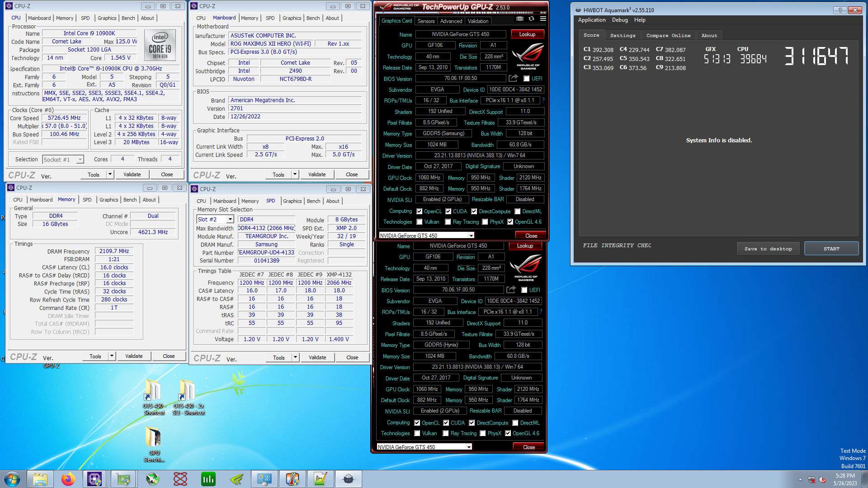
Task: Click the GPU-Z graphics card taskbar icon
Action: (123, 479)
